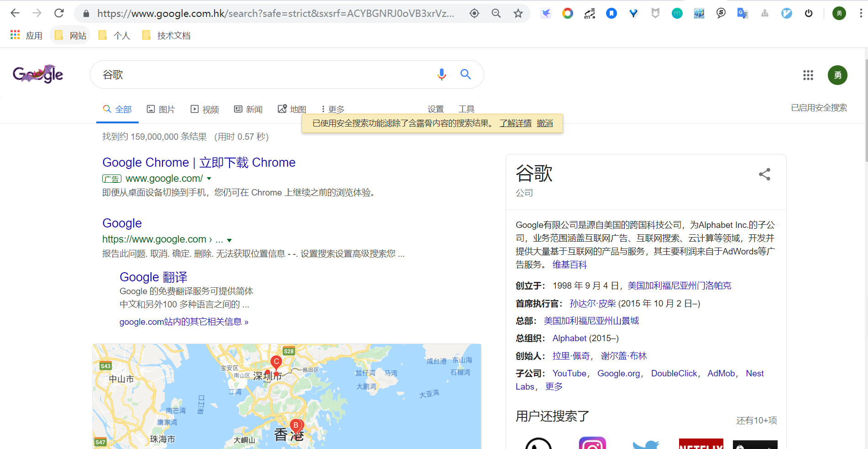Screen dimensions: 868x449
Task: Open the Google account avatar on the page
Action: point(837,75)
